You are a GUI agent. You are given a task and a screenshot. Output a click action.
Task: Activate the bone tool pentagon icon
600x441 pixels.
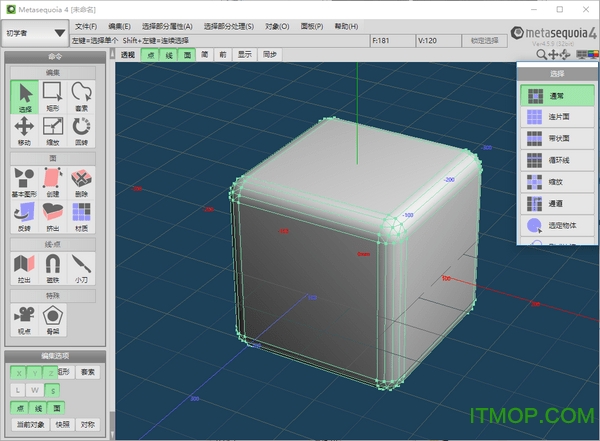53,320
